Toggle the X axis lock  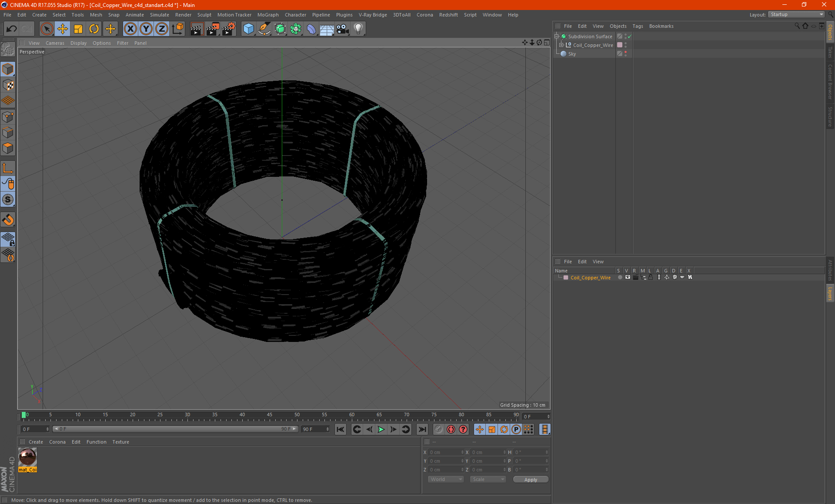point(130,29)
